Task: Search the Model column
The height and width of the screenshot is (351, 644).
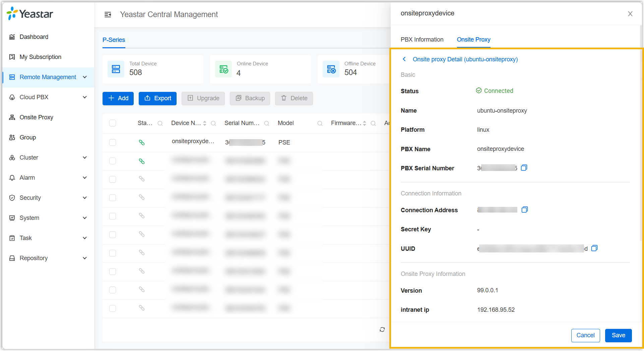Action: point(320,123)
